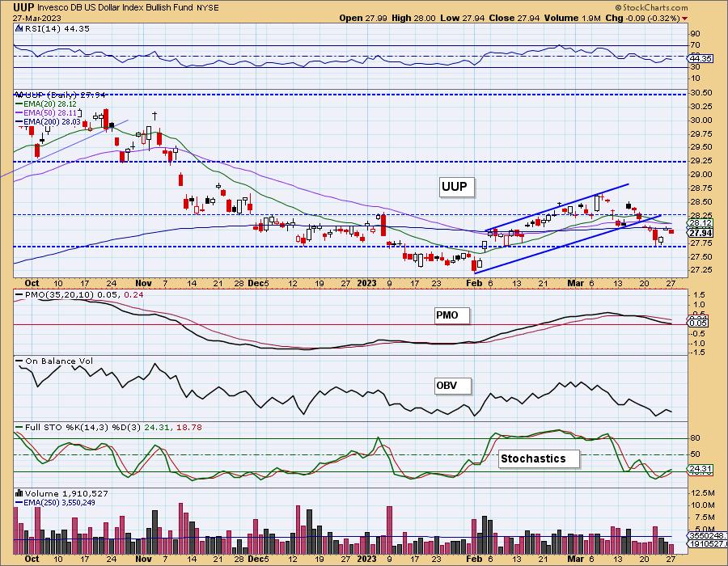Click the Low 27.94 value

coord(463,18)
